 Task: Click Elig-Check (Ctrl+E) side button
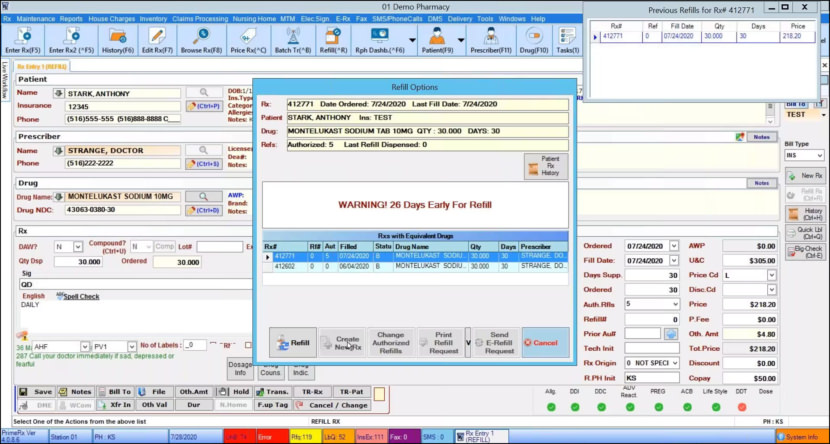click(805, 251)
